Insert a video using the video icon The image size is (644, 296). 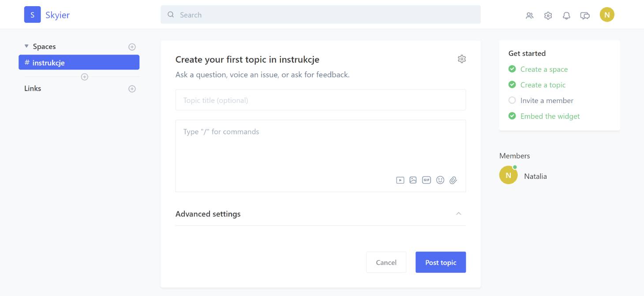[x=400, y=180]
